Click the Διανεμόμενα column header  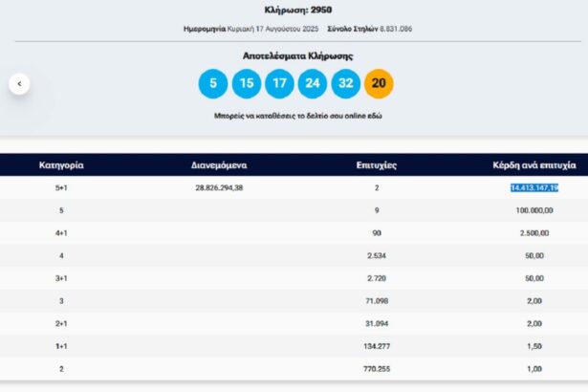point(218,165)
